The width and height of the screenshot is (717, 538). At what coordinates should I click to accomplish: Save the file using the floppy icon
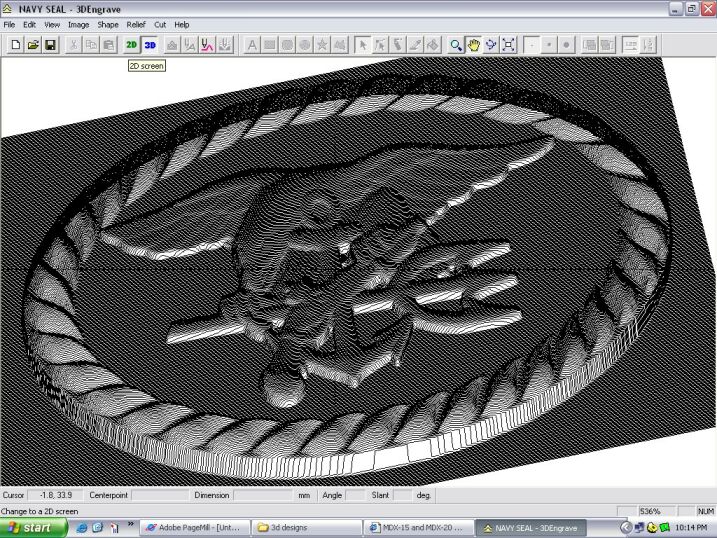(x=50, y=45)
